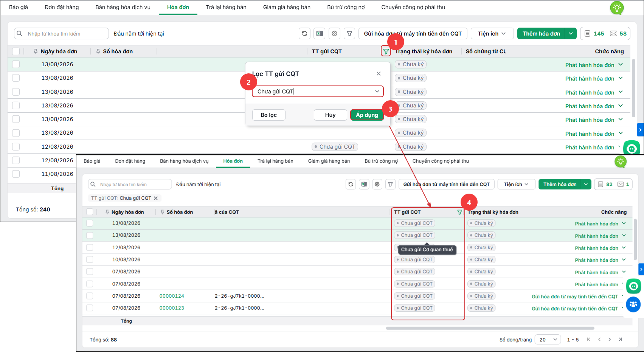Click Đầu năm tới hiện tại period, top window
Screen dimensions: 644x354
click(x=139, y=34)
